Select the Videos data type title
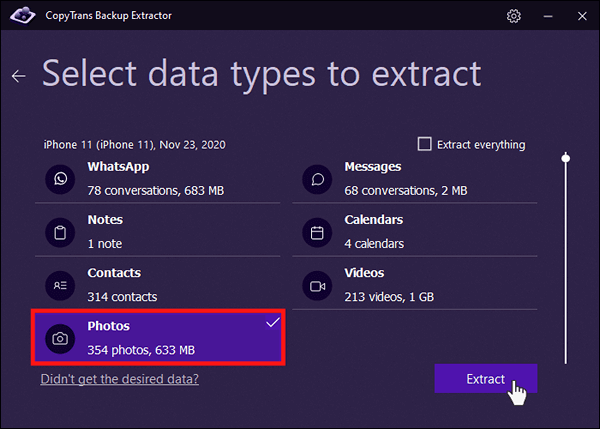The width and height of the screenshot is (600, 429). click(x=364, y=273)
